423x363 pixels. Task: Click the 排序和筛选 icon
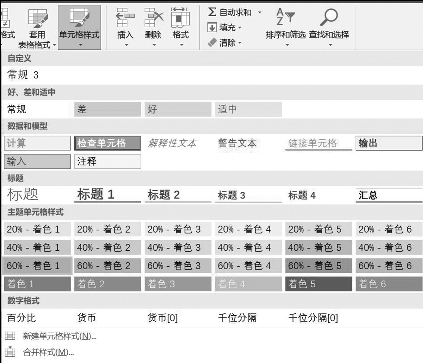pos(286,17)
